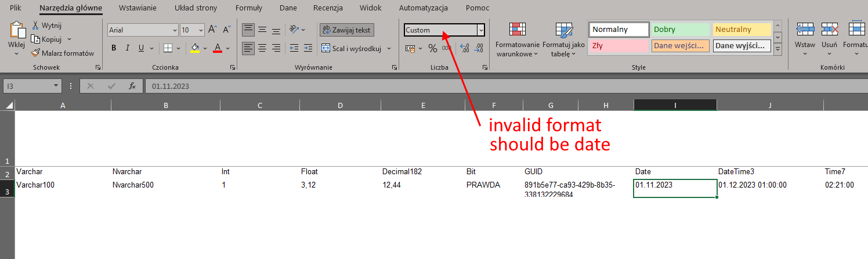Click the increase font size icon

pyautogui.click(x=213, y=30)
